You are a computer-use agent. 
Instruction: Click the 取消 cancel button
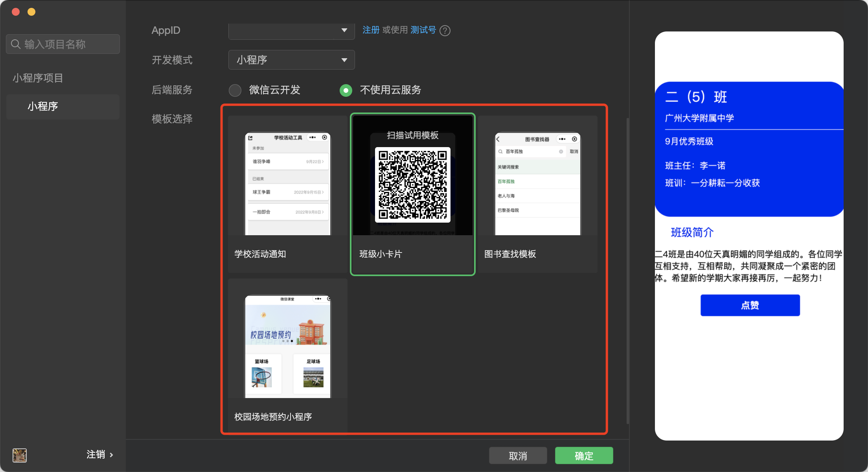coord(518,455)
